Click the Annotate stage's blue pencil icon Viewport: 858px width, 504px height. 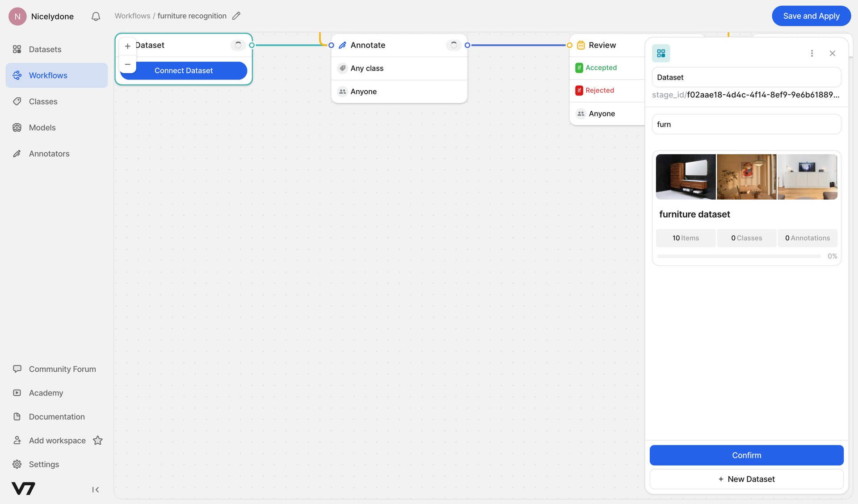pyautogui.click(x=342, y=45)
